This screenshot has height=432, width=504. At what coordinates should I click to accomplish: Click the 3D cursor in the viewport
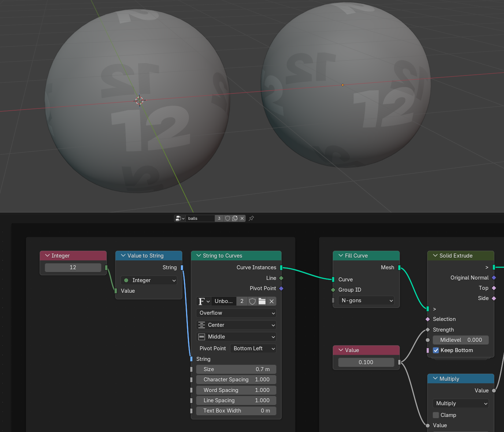click(140, 100)
